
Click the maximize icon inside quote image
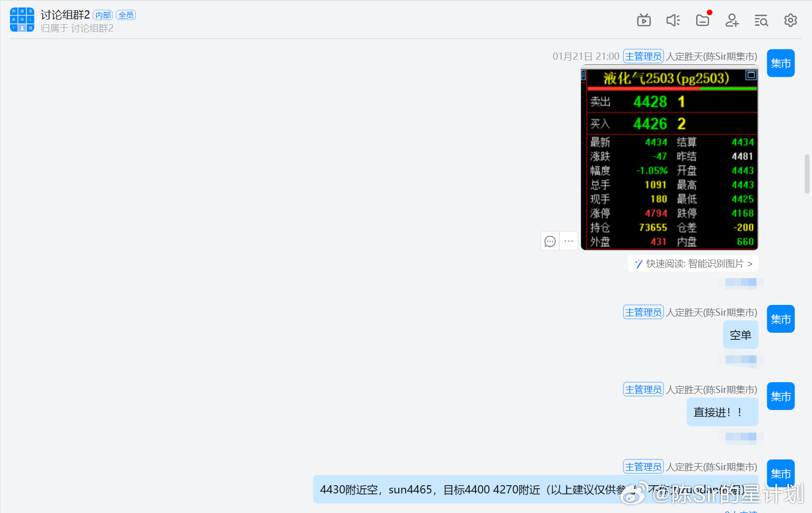tap(751, 75)
